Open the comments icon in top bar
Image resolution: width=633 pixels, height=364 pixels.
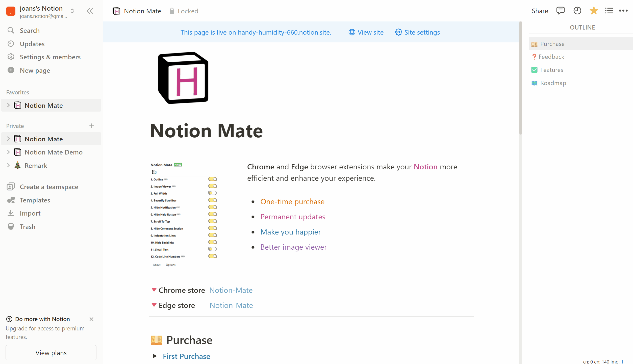click(560, 11)
